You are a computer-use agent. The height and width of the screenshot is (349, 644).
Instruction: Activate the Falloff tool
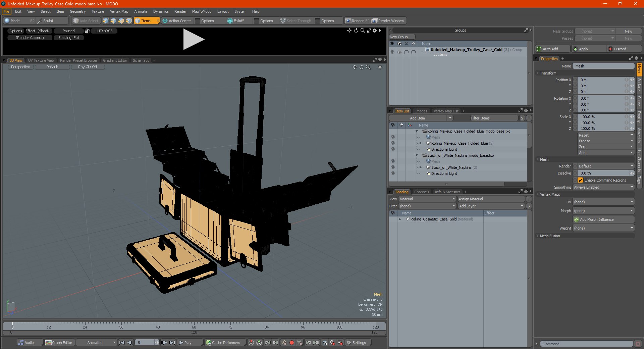point(236,21)
